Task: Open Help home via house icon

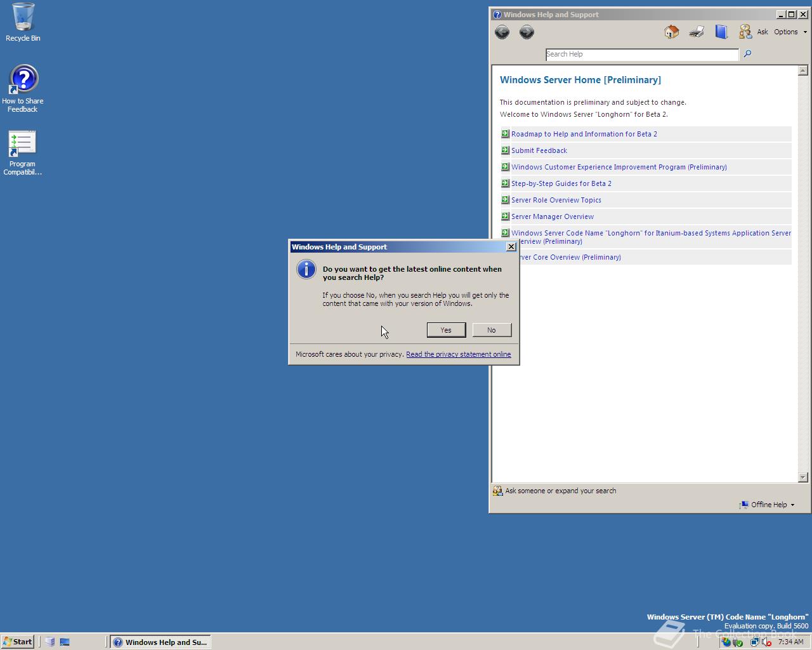Action: pyautogui.click(x=671, y=32)
